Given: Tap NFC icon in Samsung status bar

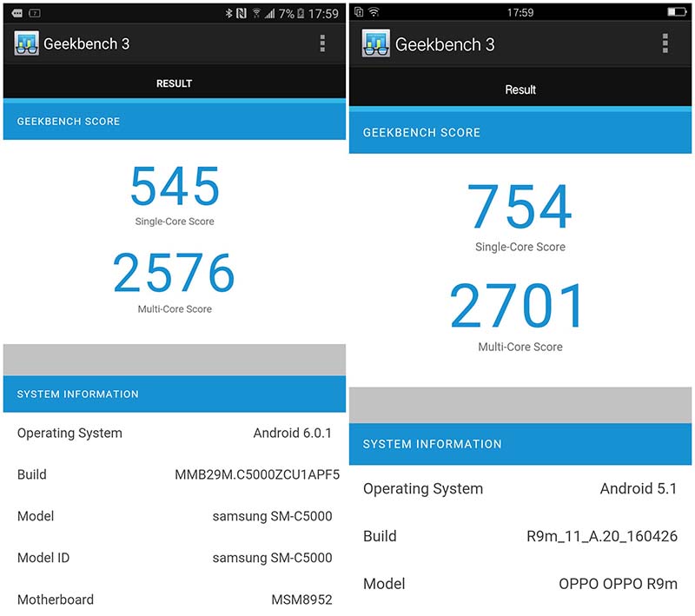Looking at the screenshot, I should click(x=242, y=13).
